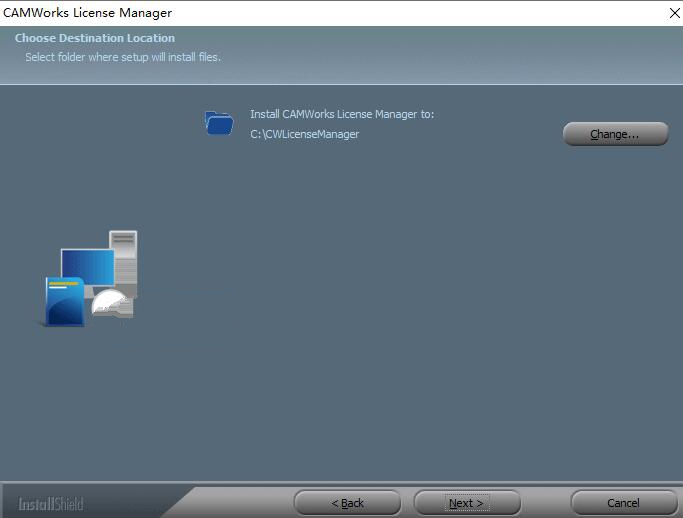
Task: Close the CAMWorks License Manager window
Action: [674, 13]
